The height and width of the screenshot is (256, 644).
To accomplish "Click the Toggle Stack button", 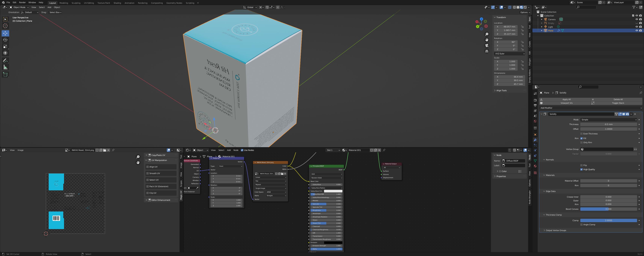I will point(616,103).
